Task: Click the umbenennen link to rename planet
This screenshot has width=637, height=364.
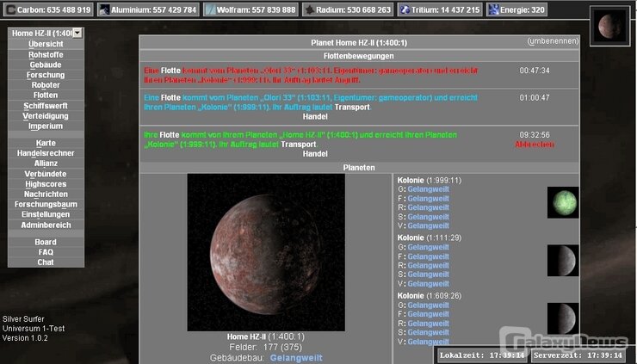Action: tap(552, 41)
